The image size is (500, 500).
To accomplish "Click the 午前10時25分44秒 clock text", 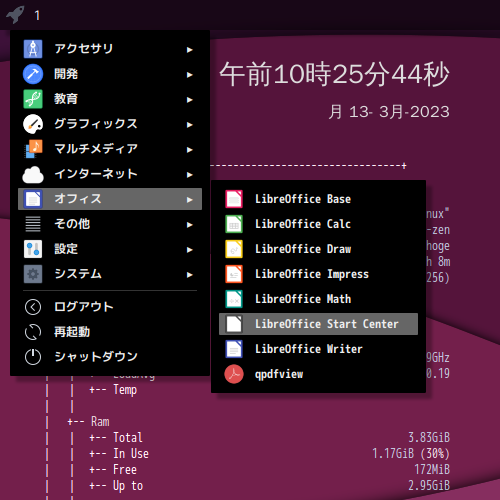I will coord(334,74).
